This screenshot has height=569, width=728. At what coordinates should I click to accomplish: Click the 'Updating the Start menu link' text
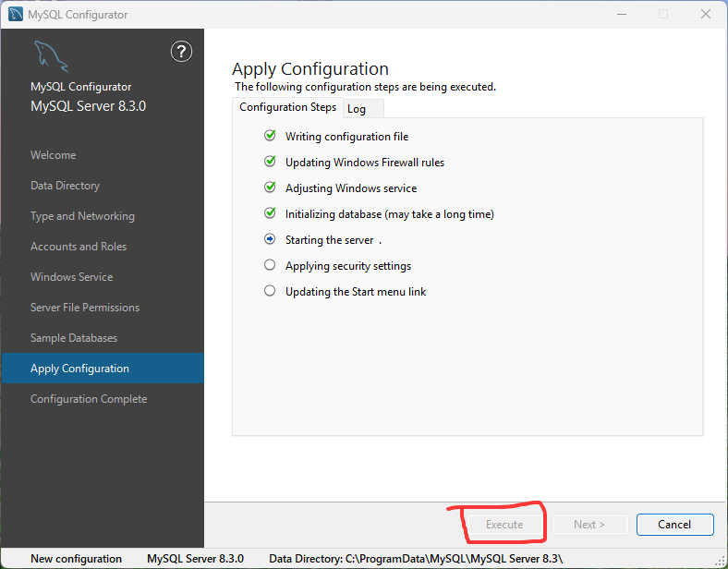(x=356, y=292)
